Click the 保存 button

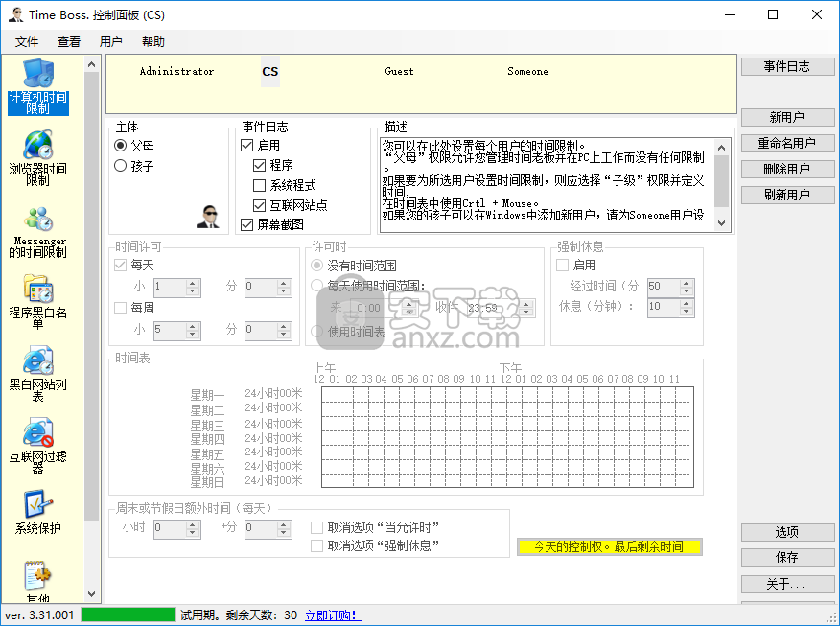pyautogui.click(x=787, y=557)
